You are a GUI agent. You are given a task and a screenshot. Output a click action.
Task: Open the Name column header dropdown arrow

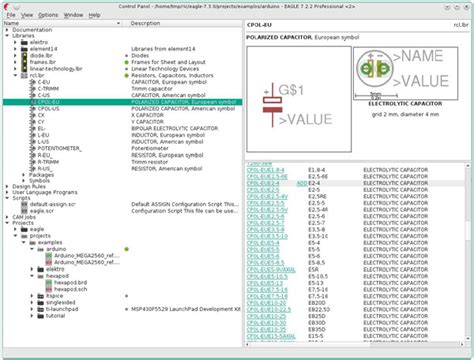point(118,23)
